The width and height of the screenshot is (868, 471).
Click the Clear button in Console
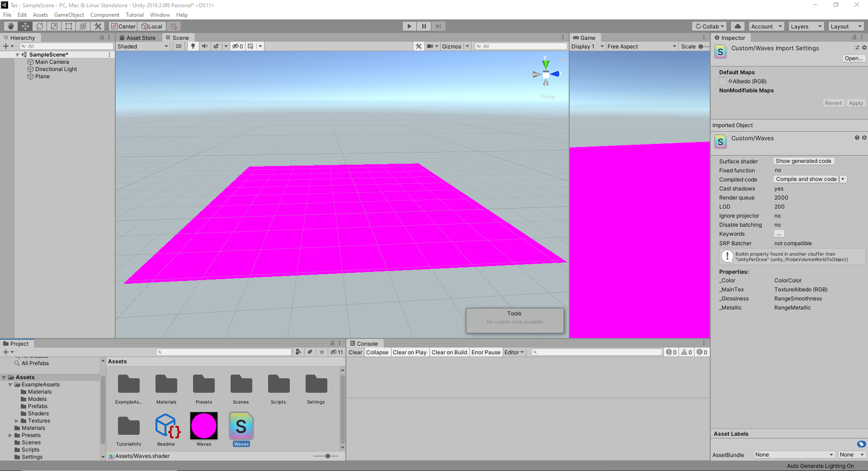tap(355, 352)
